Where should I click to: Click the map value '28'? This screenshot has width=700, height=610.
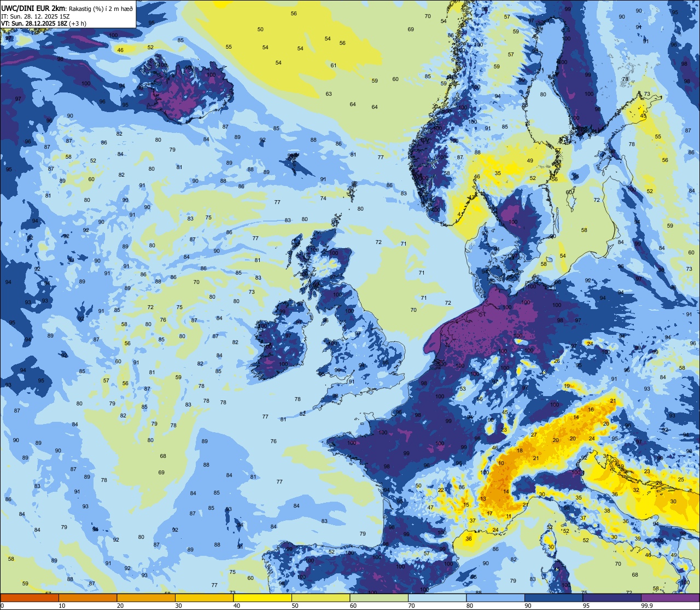coord(660,483)
